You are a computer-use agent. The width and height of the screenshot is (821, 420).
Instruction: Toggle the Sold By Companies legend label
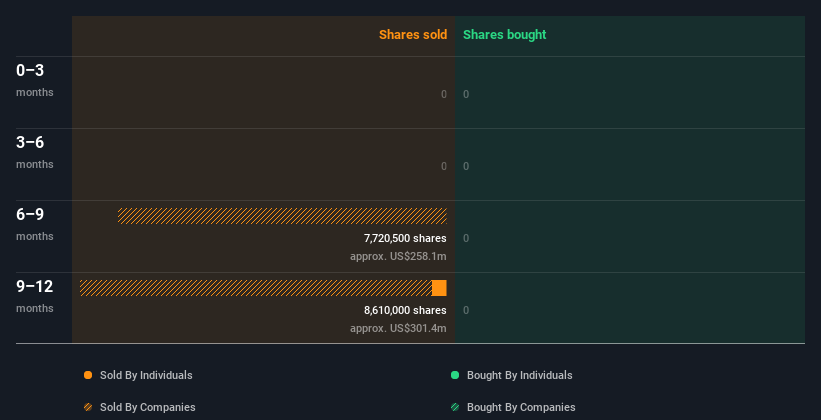pyautogui.click(x=148, y=407)
